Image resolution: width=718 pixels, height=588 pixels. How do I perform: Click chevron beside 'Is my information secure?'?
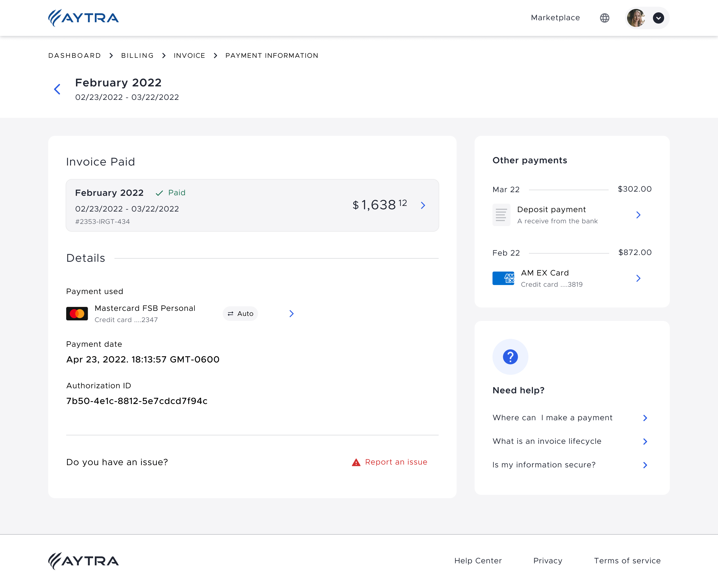[x=645, y=465]
